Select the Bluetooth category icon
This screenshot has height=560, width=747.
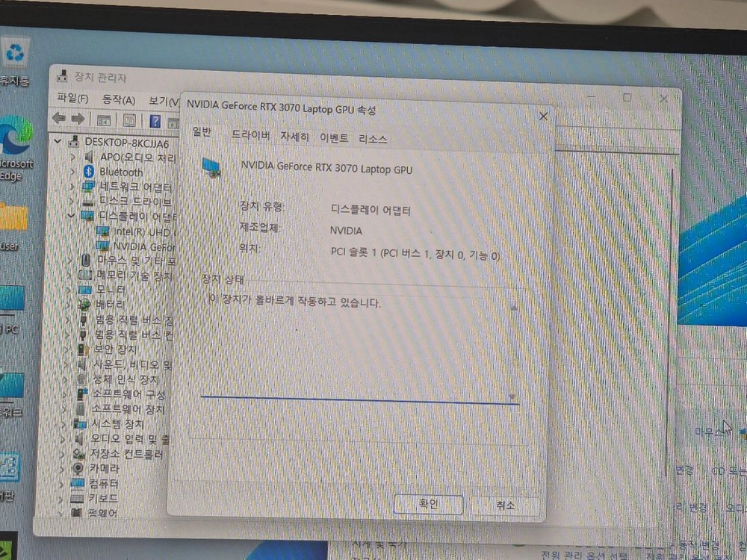click(89, 172)
